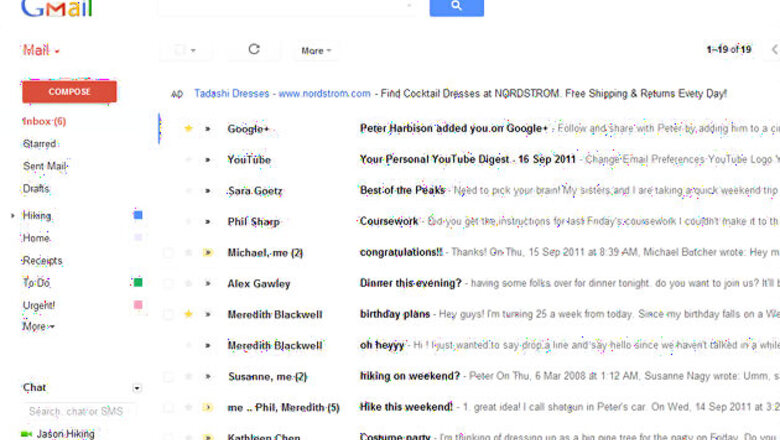Open the More actions dropdown in toolbar
The image size is (780, 440).
pos(316,51)
